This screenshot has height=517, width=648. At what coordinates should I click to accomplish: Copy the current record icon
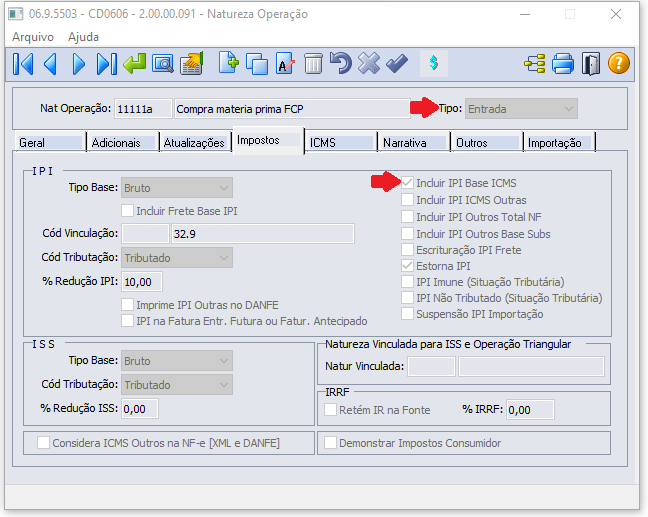point(257,64)
